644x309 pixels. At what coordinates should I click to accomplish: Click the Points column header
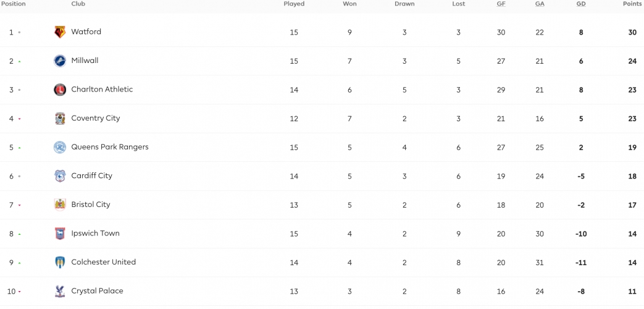click(x=632, y=4)
